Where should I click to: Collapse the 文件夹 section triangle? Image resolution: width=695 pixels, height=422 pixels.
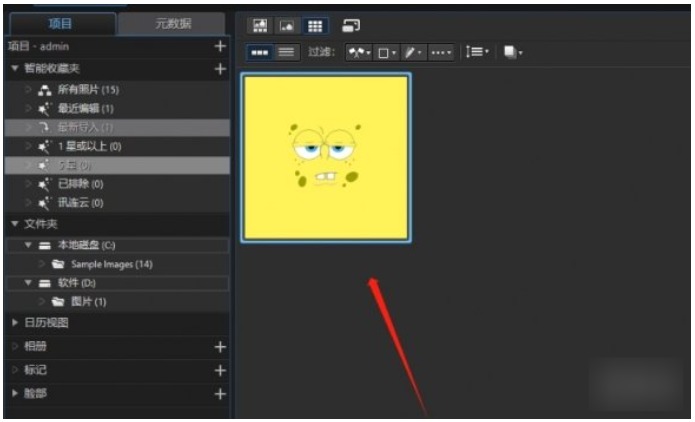coord(15,224)
